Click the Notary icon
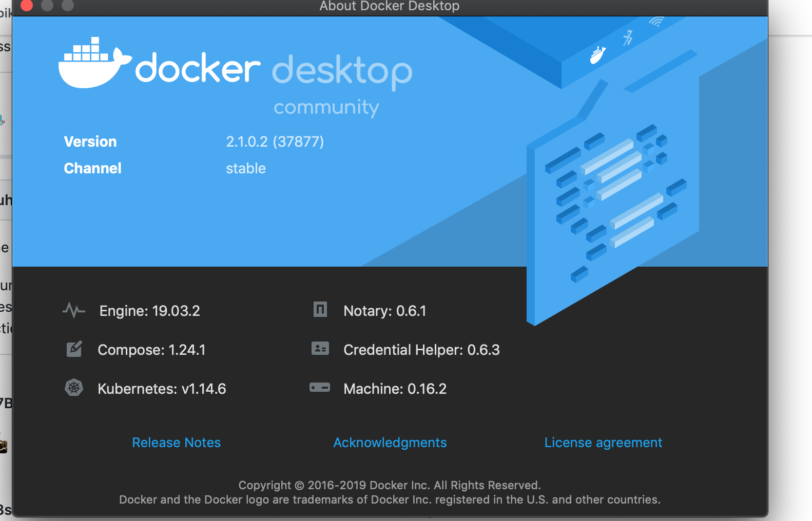812x521 pixels. (320, 310)
